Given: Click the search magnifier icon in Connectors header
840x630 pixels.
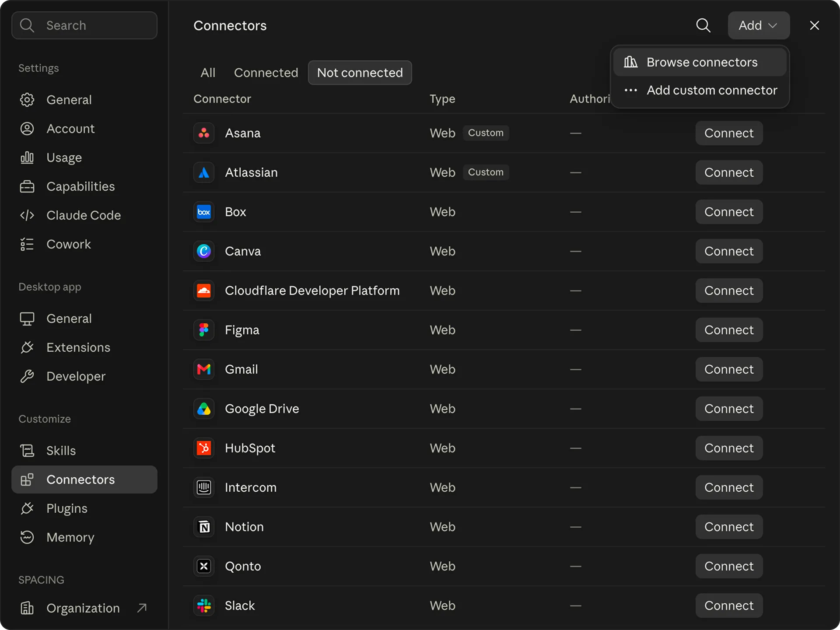Looking at the screenshot, I should [703, 25].
